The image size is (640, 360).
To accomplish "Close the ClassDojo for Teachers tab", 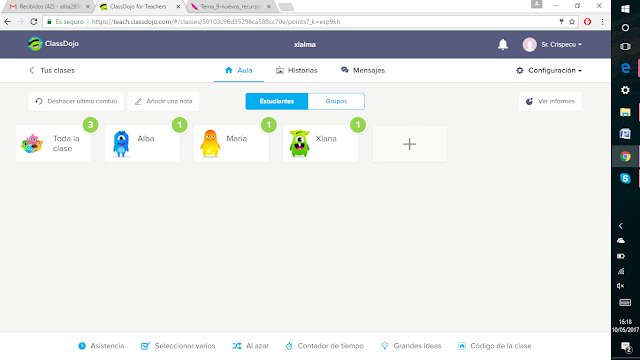I will [178, 7].
